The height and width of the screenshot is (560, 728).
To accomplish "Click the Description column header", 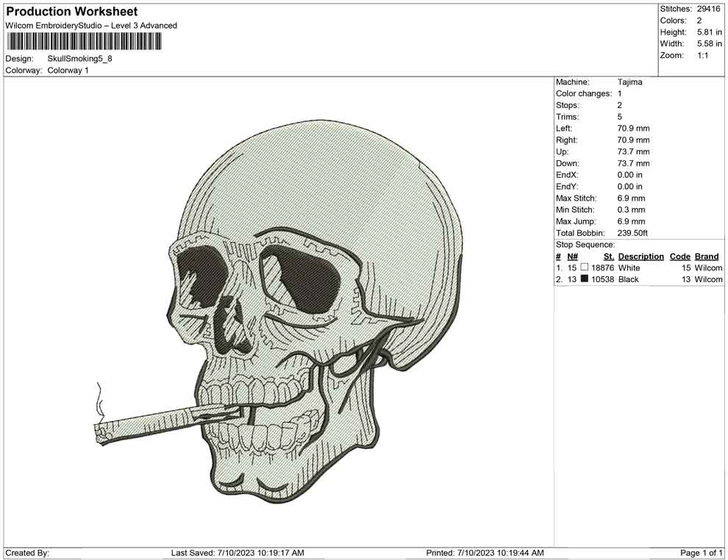I will 640,256.
